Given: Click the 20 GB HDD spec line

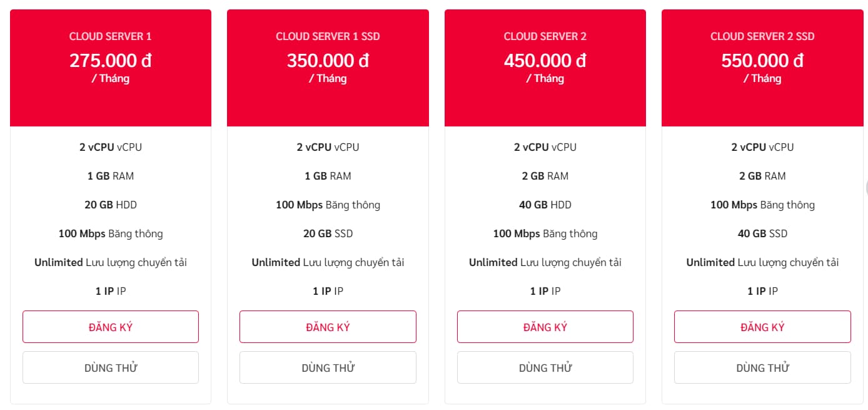Looking at the screenshot, I should coord(111,205).
